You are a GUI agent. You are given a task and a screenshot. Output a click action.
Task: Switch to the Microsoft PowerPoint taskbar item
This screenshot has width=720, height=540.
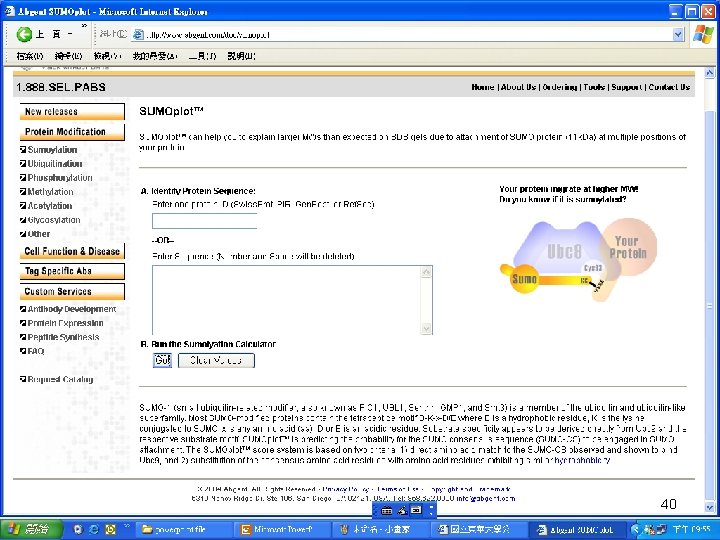pyautogui.click(x=281, y=529)
